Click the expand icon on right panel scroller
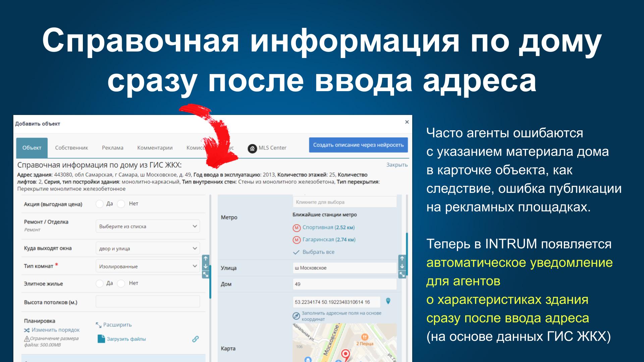 402,274
